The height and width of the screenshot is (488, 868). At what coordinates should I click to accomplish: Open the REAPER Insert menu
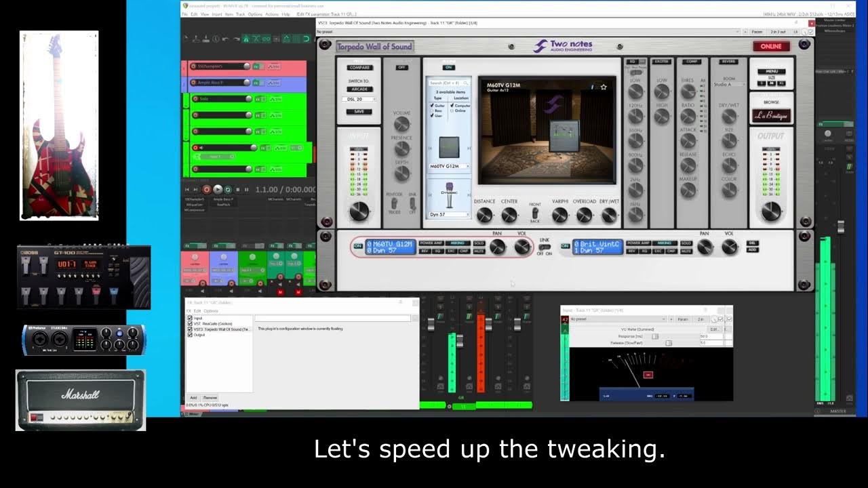(x=217, y=14)
